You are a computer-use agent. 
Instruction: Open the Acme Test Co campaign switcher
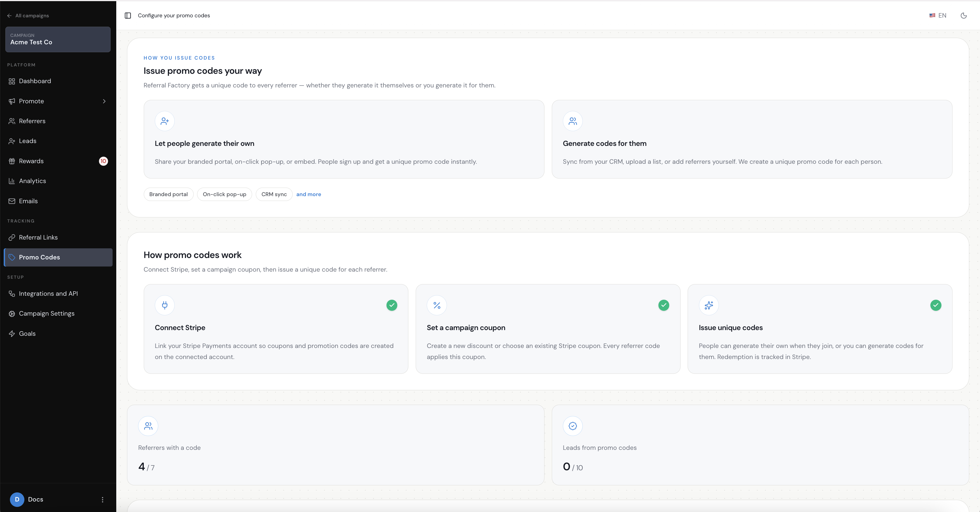pos(58,39)
